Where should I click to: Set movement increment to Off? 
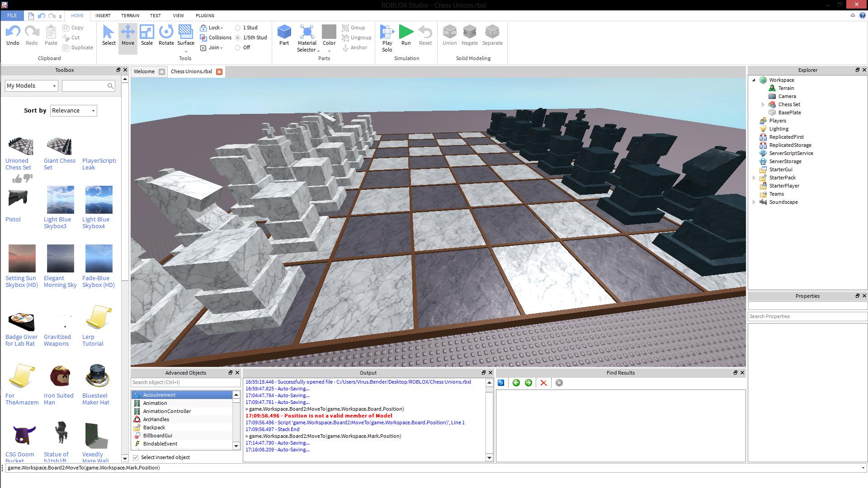tap(238, 47)
